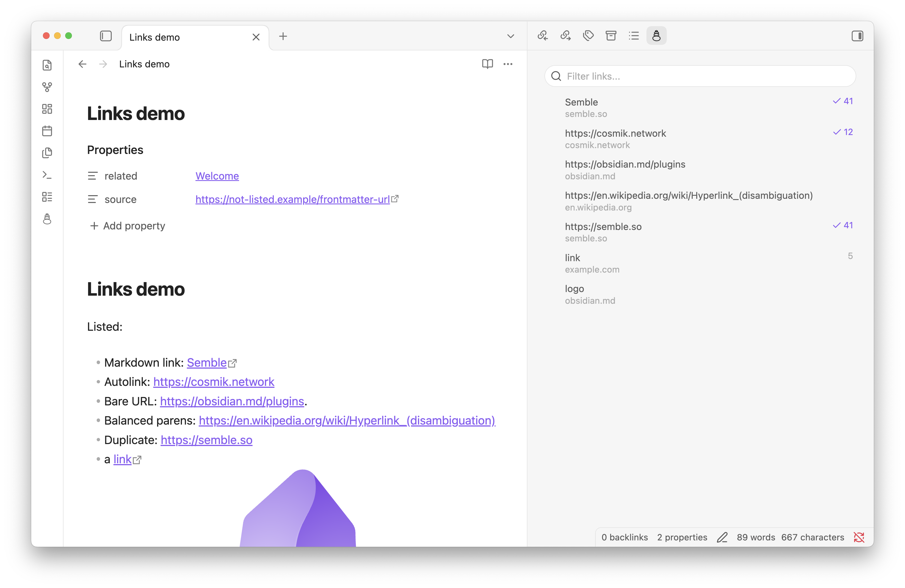Navigate back with the left arrow
This screenshot has width=905, height=588.
82,64
